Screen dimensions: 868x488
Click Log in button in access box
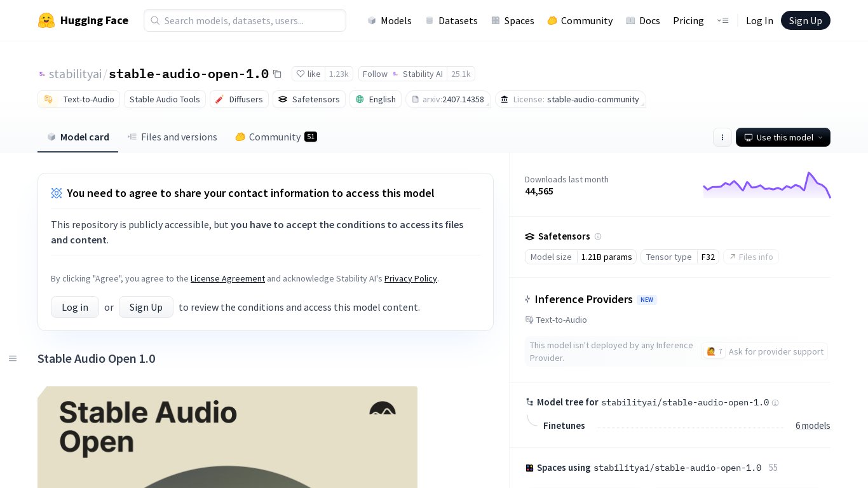point(75,307)
